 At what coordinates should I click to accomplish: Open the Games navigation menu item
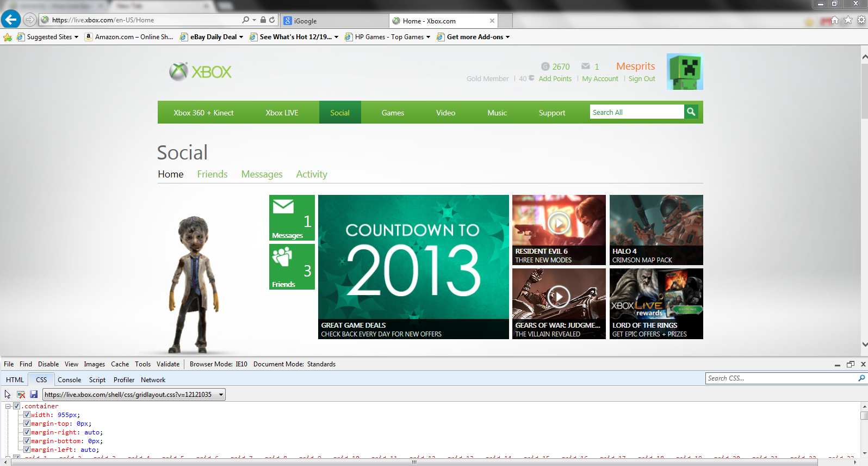pyautogui.click(x=393, y=113)
